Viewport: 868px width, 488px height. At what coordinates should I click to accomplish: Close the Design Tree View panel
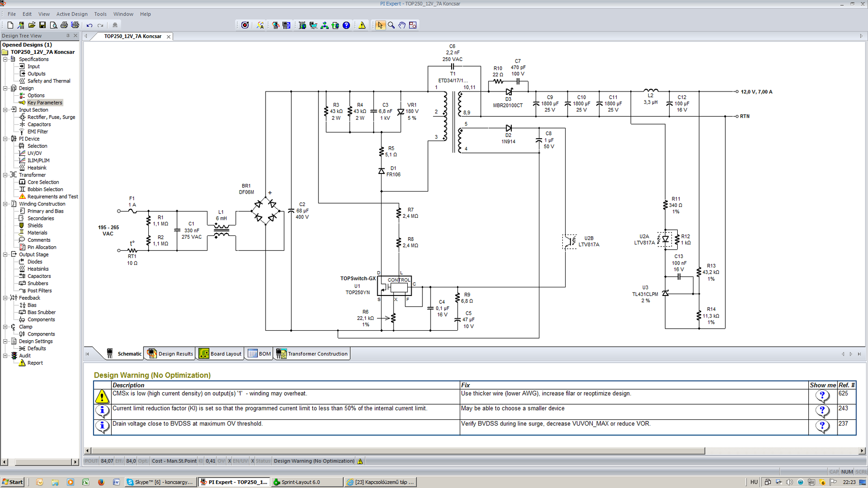[75, 36]
